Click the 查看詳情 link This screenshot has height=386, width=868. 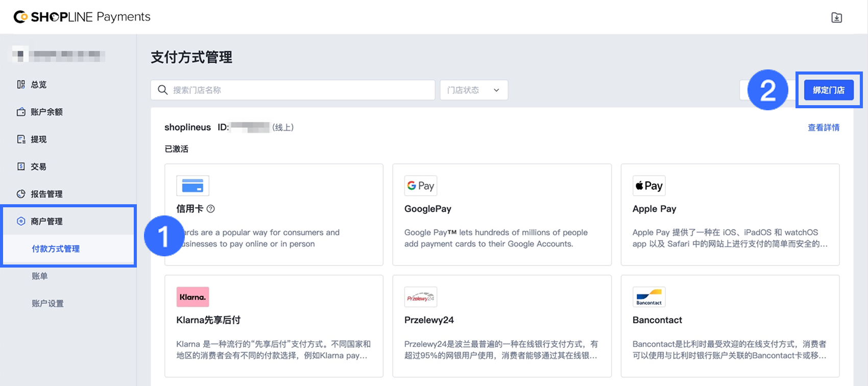[x=823, y=128]
